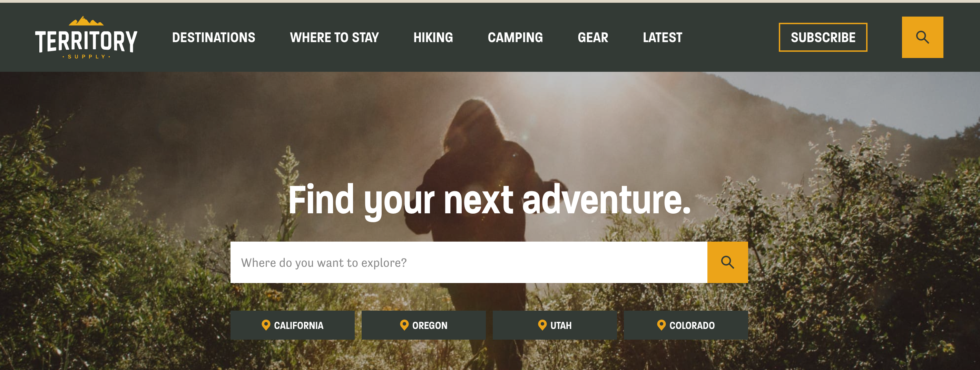Submit the explore search via yellow magnifier
980x370 pixels.
[x=727, y=262]
